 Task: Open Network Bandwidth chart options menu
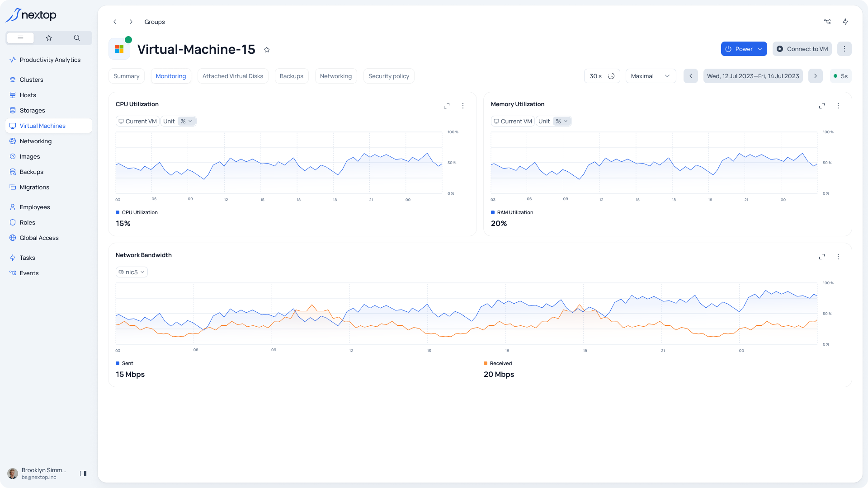(838, 257)
